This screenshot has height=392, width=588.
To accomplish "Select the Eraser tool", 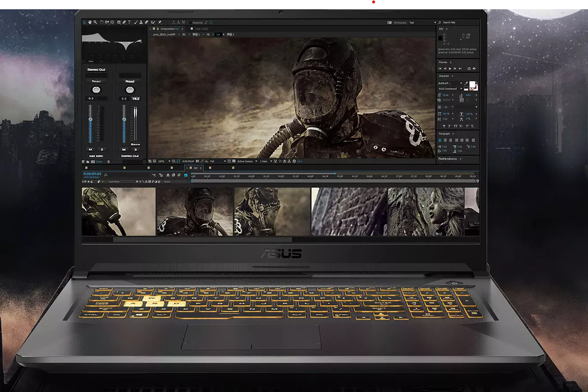I will [147, 22].
